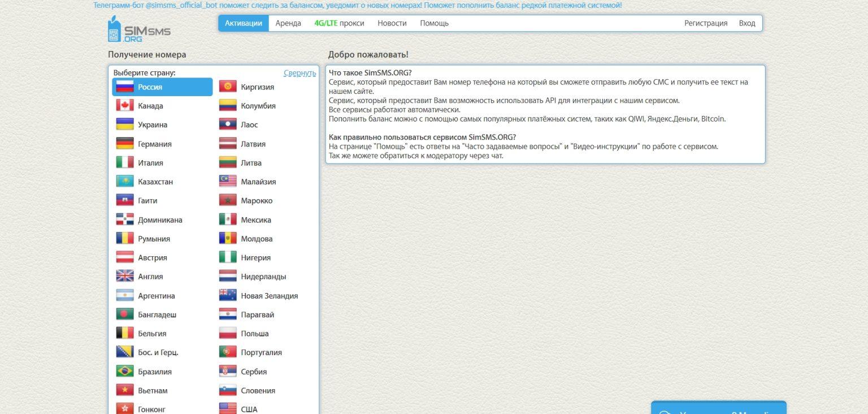Click the USA flag icon

pos(227,409)
